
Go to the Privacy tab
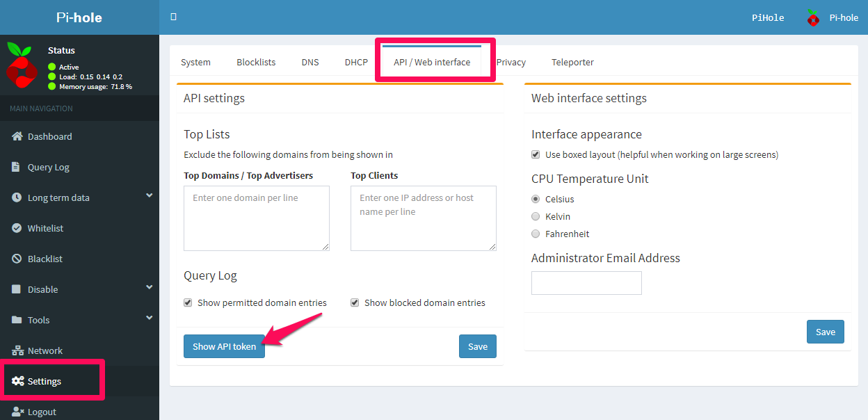[x=511, y=62]
